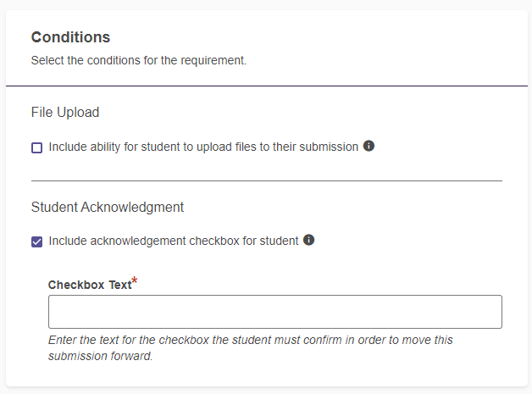Viewport: 532px width, 394px height.
Task: Select the Conditions heading
Action: point(70,37)
